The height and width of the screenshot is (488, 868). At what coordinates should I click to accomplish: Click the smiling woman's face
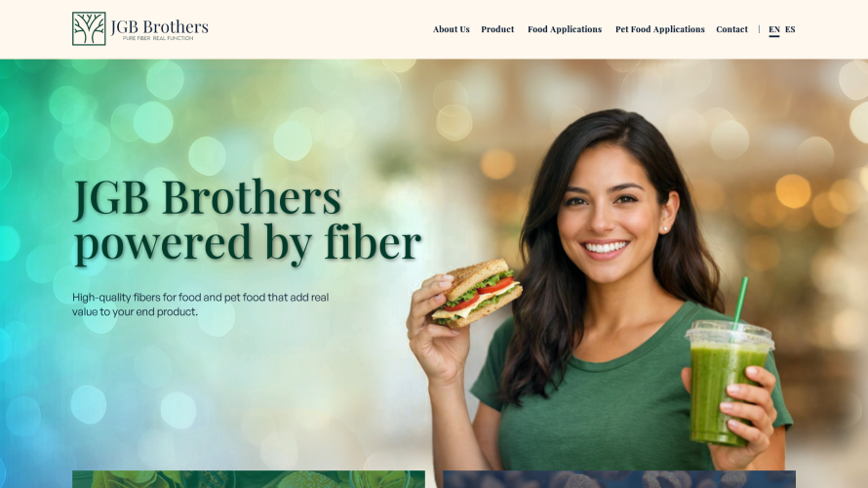[608, 211]
